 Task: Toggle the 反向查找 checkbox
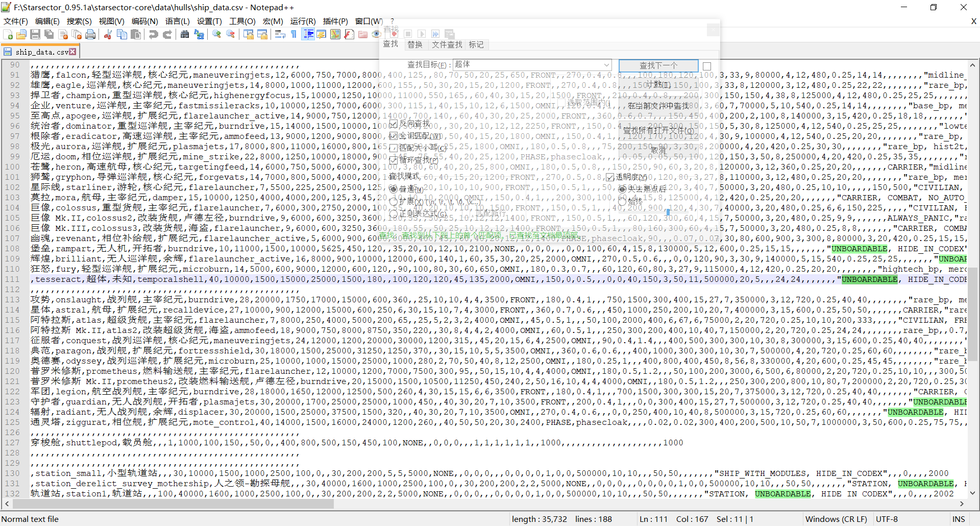(x=394, y=124)
